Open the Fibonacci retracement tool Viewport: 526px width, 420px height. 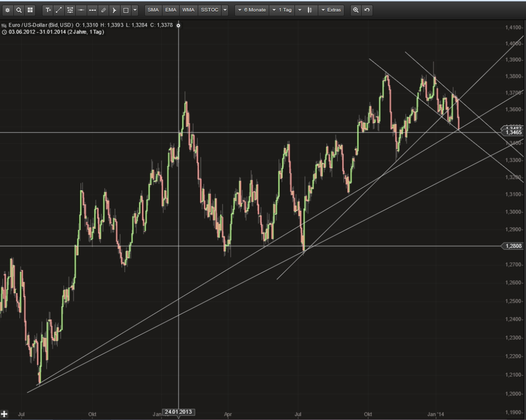coord(70,10)
